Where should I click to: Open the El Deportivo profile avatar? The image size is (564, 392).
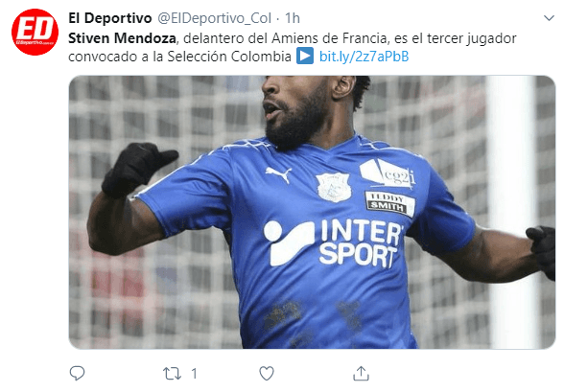click(35, 32)
